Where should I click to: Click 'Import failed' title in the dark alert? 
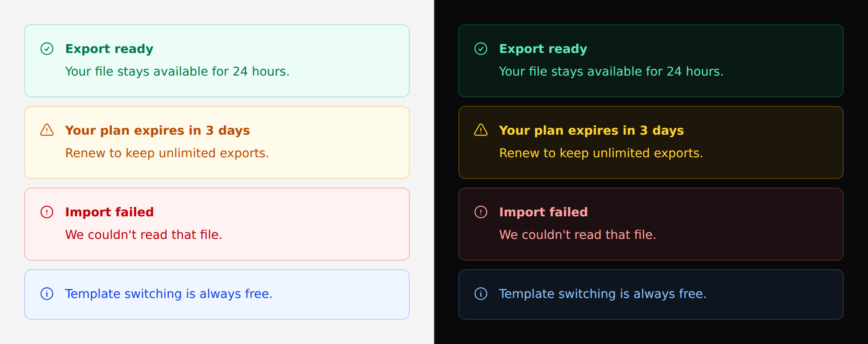(x=543, y=212)
